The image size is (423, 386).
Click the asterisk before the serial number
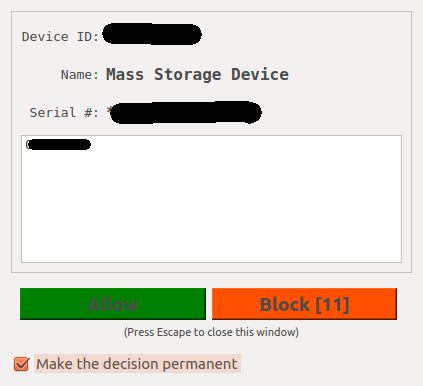pyautogui.click(x=109, y=110)
